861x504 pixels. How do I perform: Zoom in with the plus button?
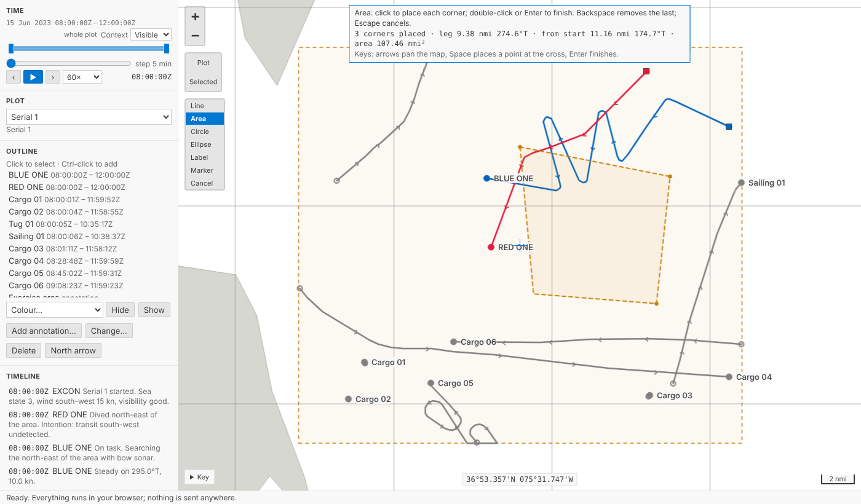(x=195, y=17)
